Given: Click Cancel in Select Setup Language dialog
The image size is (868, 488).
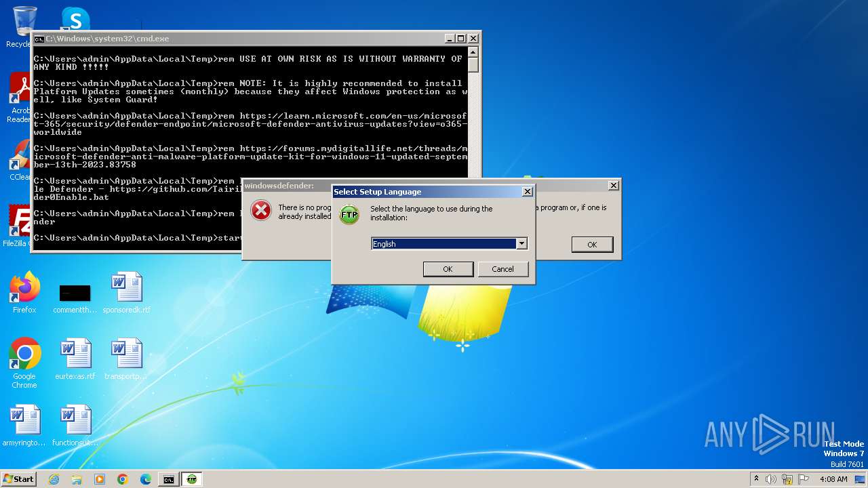Looking at the screenshot, I should click(502, 269).
